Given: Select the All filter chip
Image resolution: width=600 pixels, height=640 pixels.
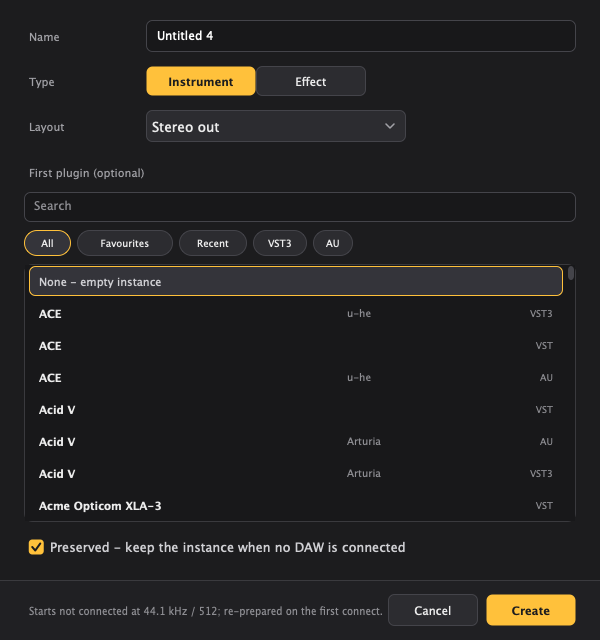Looking at the screenshot, I should [47, 243].
